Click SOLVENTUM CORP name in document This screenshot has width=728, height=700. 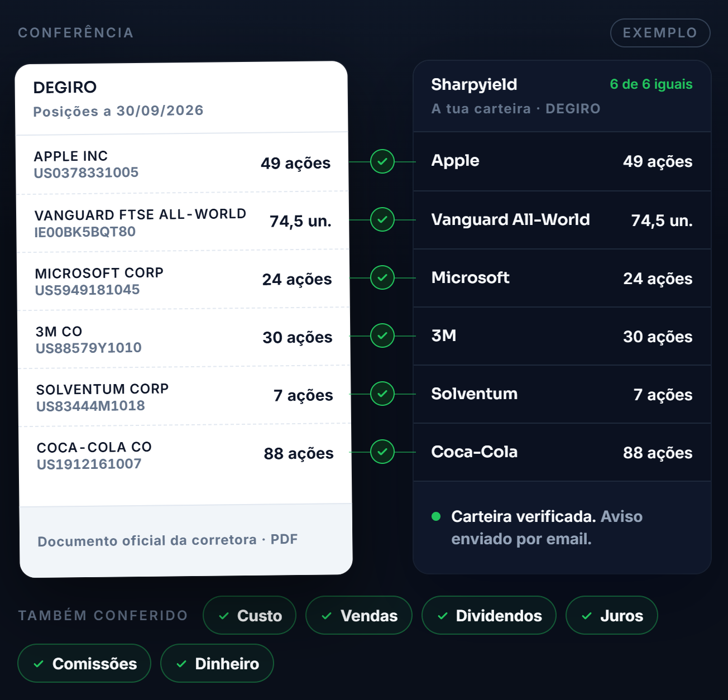click(x=102, y=389)
